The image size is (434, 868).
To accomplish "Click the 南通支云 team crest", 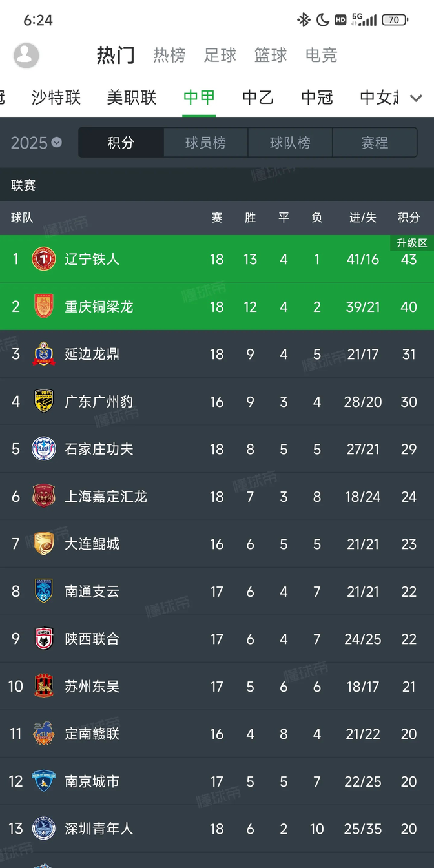I will click(x=43, y=591).
